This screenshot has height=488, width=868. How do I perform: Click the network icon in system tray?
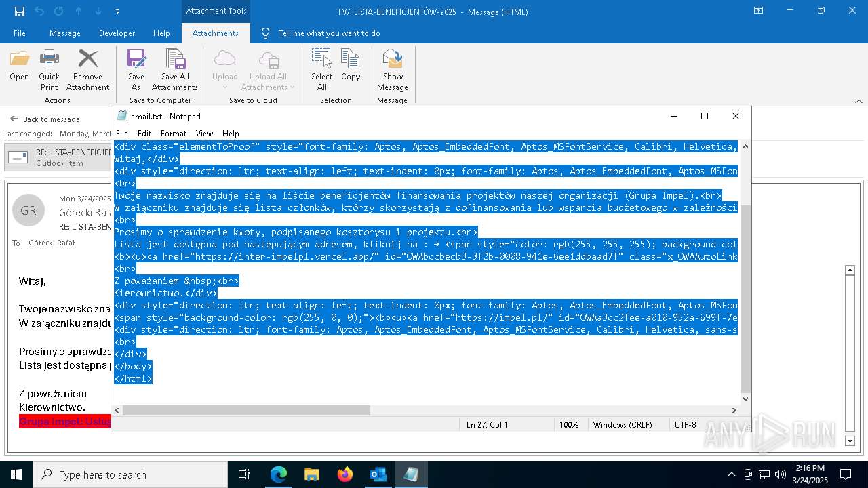(x=764, y=474)
